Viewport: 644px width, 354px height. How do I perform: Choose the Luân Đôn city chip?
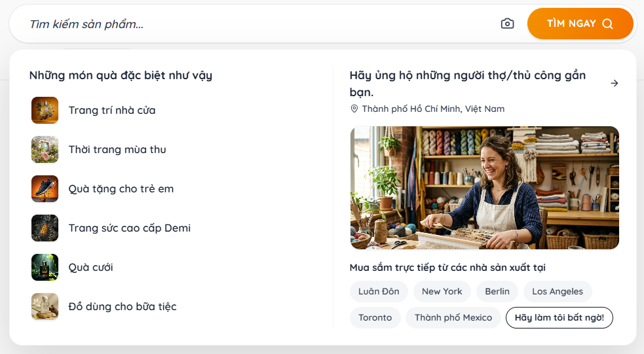[x=379, y=291]
